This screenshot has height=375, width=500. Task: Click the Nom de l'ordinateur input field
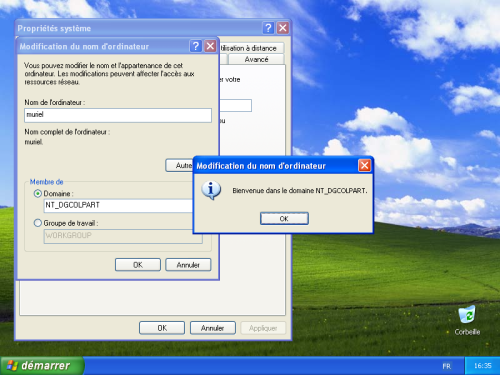(x=118, y=115)
